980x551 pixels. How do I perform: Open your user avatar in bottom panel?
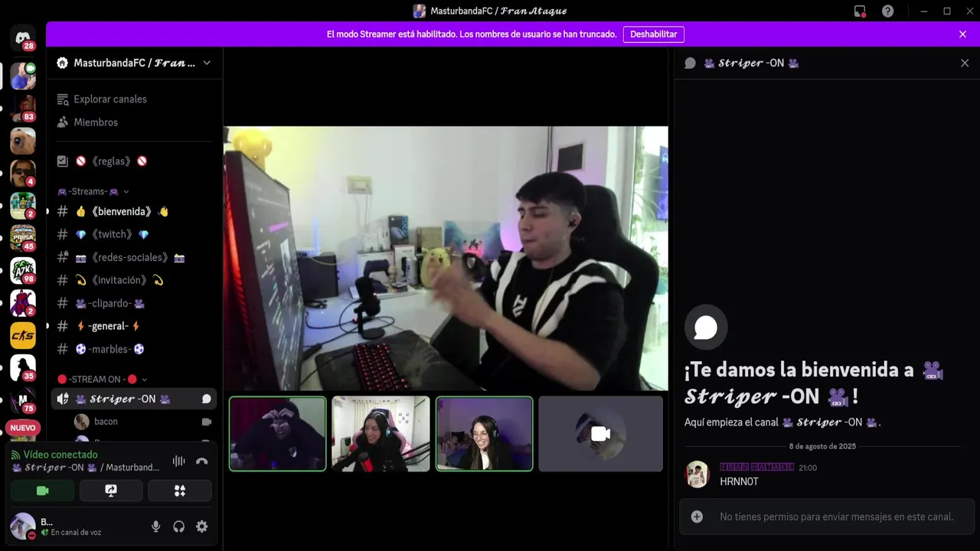click(x=23, y=526)
